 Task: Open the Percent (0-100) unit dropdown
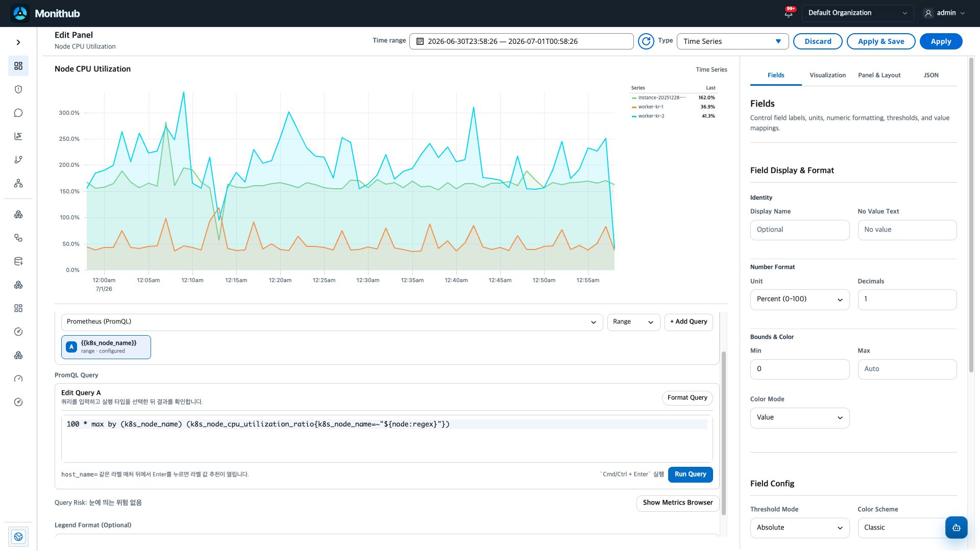pyautogui.click(x=800, y=299)
